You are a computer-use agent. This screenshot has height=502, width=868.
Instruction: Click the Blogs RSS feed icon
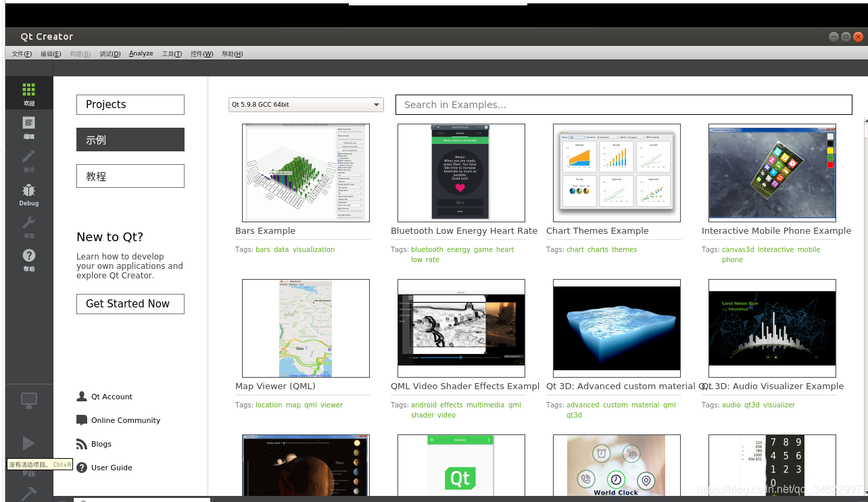[x=82, y=444]
